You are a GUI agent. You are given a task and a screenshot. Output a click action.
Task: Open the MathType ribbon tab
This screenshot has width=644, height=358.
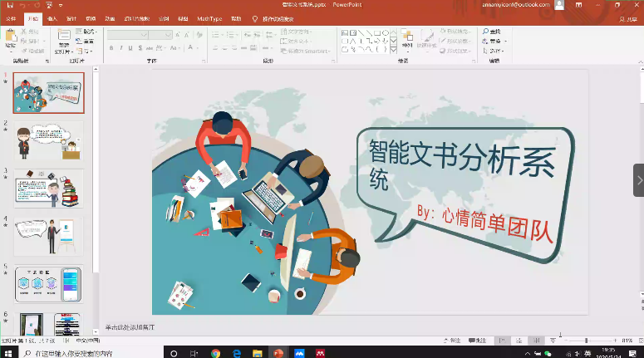coord(210,17)
